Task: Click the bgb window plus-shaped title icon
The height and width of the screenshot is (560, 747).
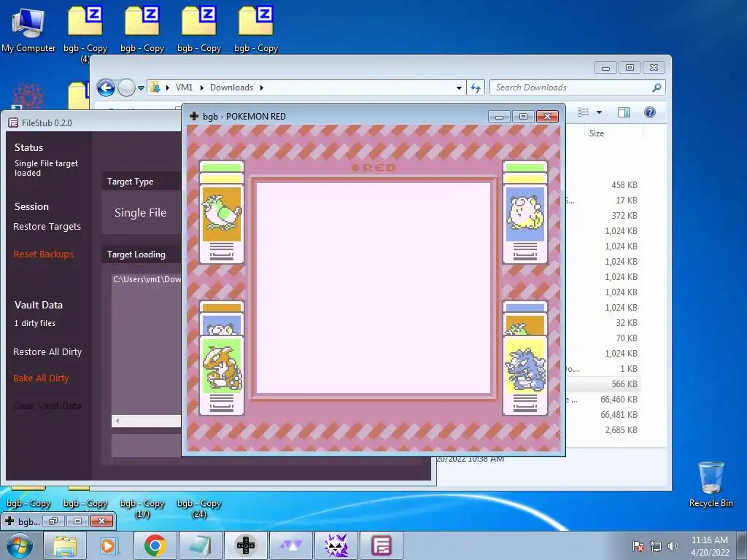Action: pyautogui.click(x=194, y=116)
